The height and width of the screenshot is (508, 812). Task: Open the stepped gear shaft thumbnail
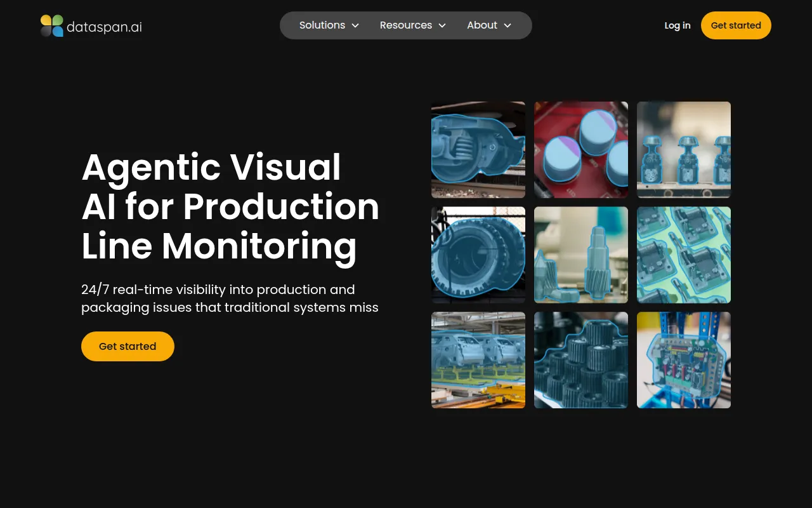pyautogui.click(x=581, y=255)
